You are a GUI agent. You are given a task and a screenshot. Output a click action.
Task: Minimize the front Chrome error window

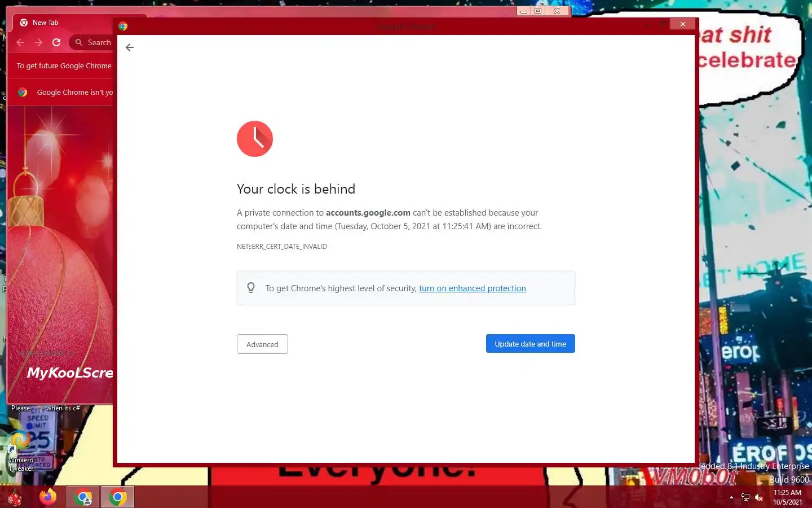pyautogui.click(x=647, y=24)
